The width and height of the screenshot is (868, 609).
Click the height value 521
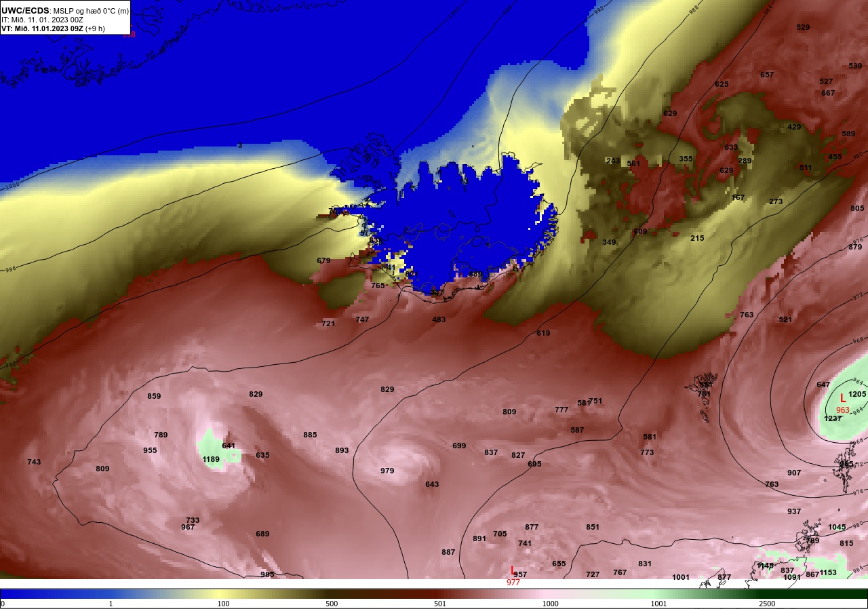pos(785,319)
